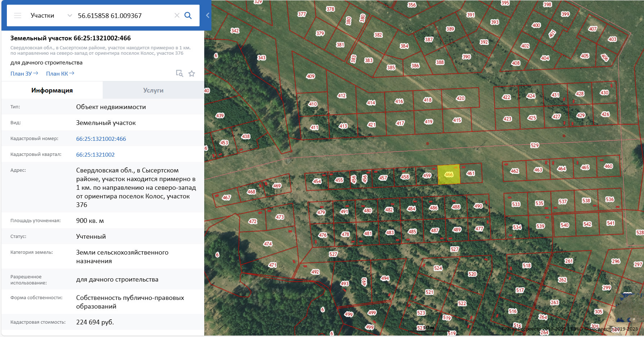The image size is (644, 337).
Task: Expand the Участки search type dropdown
Action: tap(70, 15)
